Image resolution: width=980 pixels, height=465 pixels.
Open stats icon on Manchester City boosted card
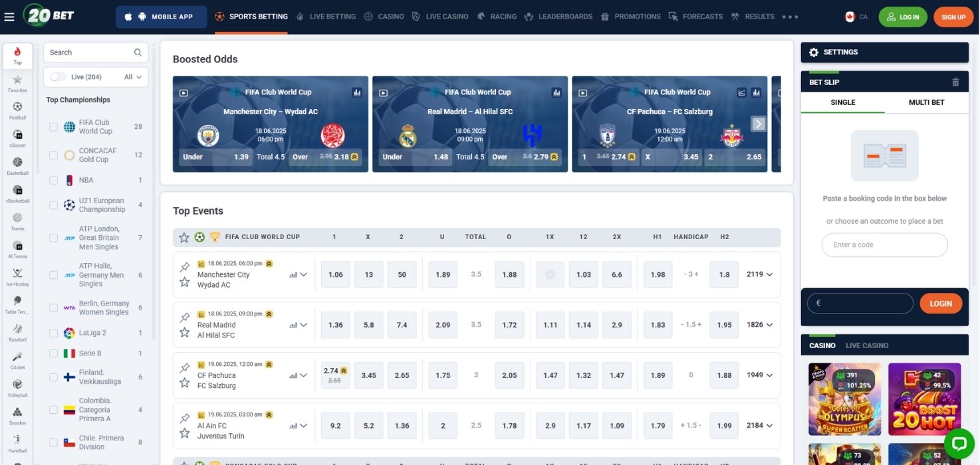(x=357, y=92)
